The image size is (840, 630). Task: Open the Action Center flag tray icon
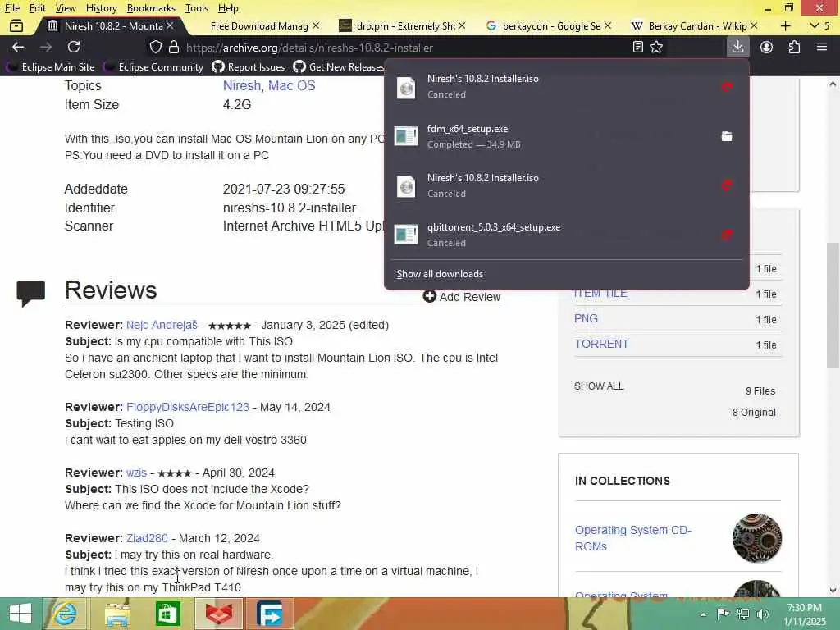(724, 614)
